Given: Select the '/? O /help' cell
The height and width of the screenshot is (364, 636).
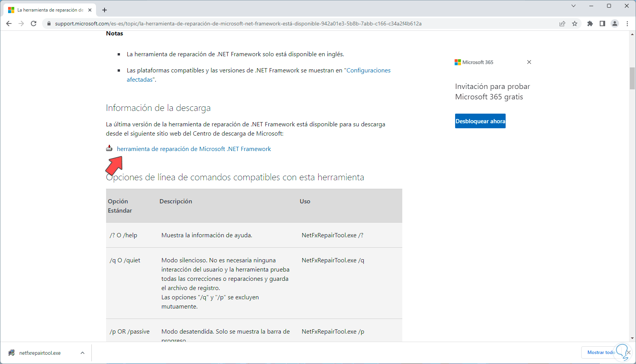Looking at the screenshot, I should pos(123,235).
